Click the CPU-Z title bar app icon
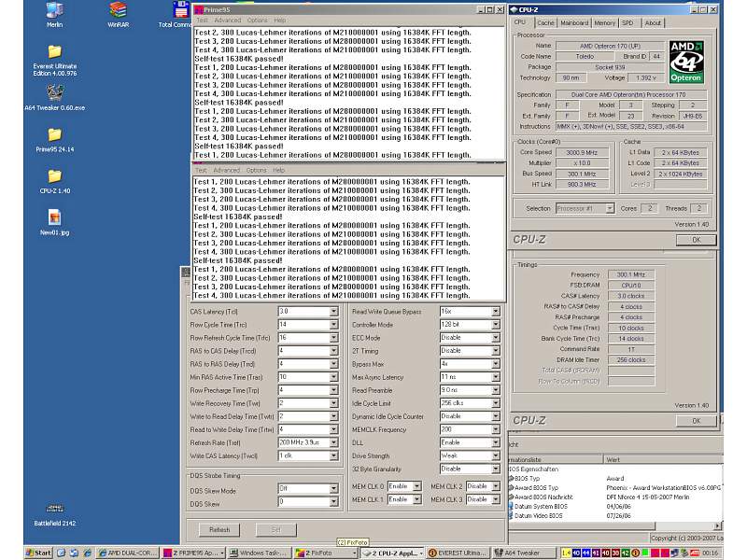This screenshot has width=747, height=560. click(x=514, y=9)
